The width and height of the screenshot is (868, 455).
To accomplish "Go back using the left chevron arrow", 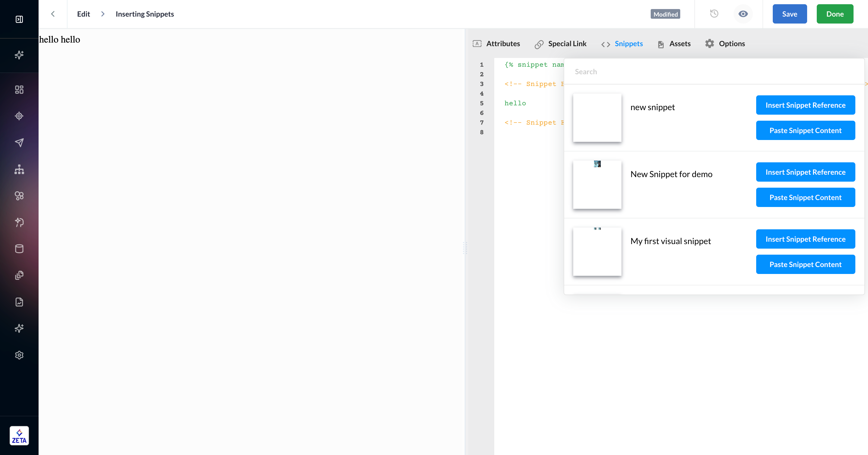I will (53, 14).
